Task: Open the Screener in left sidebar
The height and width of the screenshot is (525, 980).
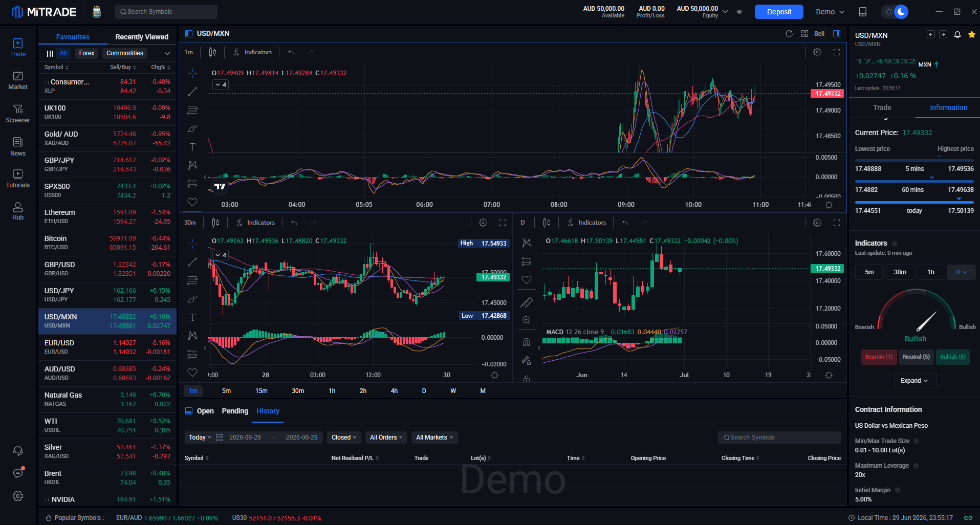Action: [x=18, y=114]
